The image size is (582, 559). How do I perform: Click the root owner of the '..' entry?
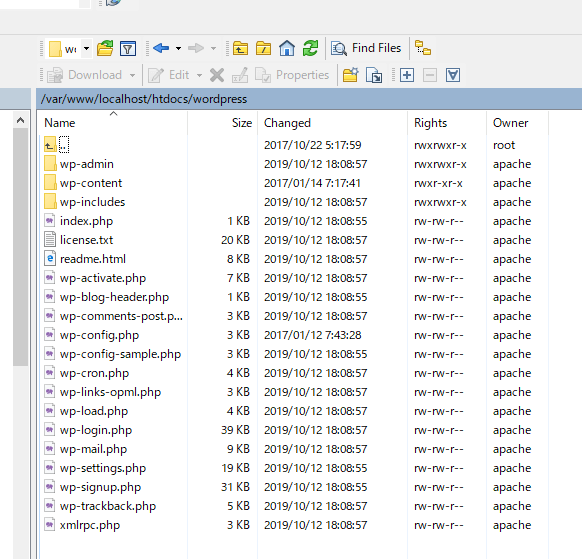pos(504,145)
